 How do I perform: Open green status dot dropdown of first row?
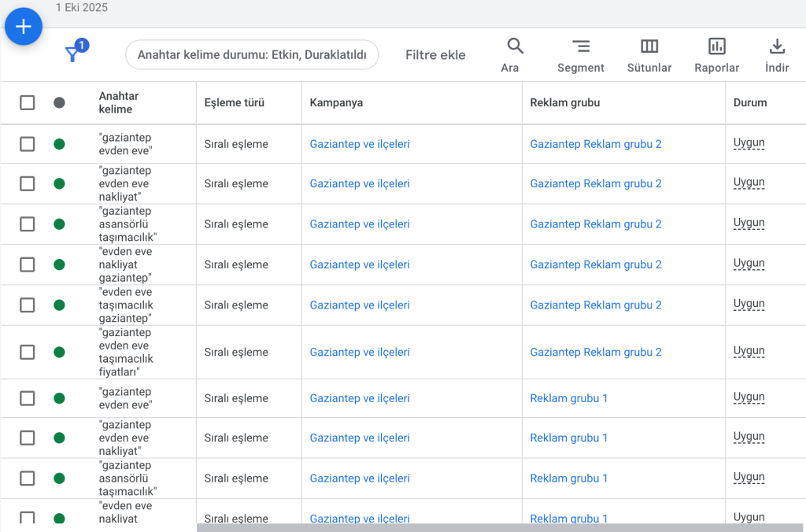pyautogui.click(x=59, y=144)
